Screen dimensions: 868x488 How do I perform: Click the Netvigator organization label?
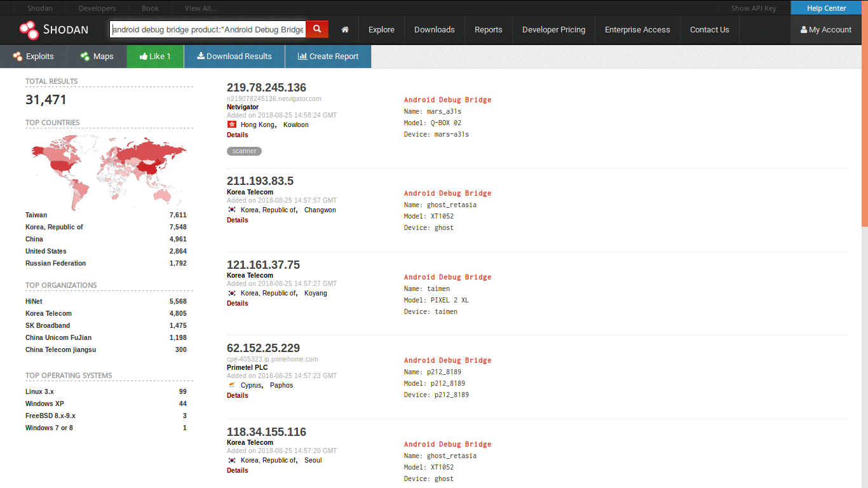point(243,107)
